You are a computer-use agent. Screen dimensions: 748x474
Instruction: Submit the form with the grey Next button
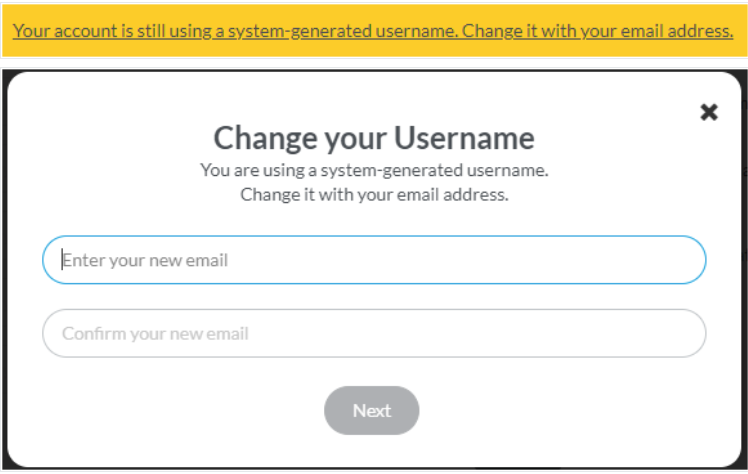(x=372, y=411)
